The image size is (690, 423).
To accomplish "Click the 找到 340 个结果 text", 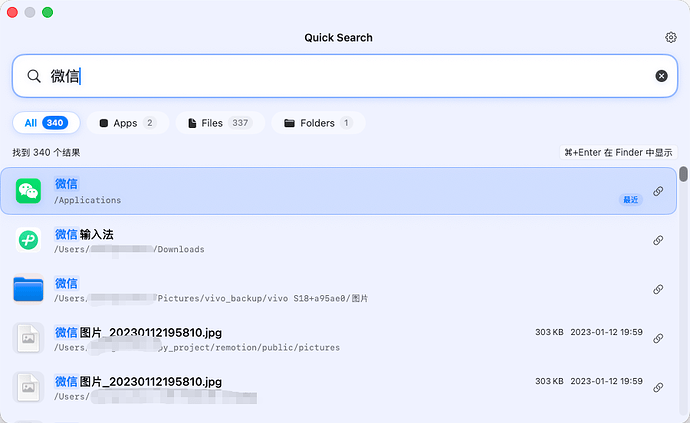I will point(46,153).
